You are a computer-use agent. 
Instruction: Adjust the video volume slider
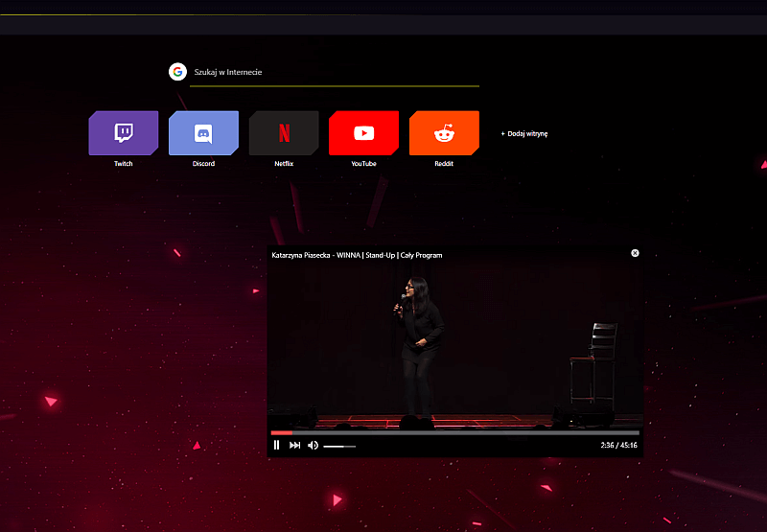coord(339,446)
